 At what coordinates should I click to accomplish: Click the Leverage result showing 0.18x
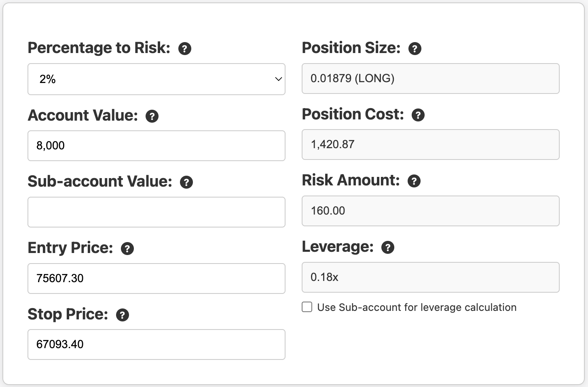point(430,277)
